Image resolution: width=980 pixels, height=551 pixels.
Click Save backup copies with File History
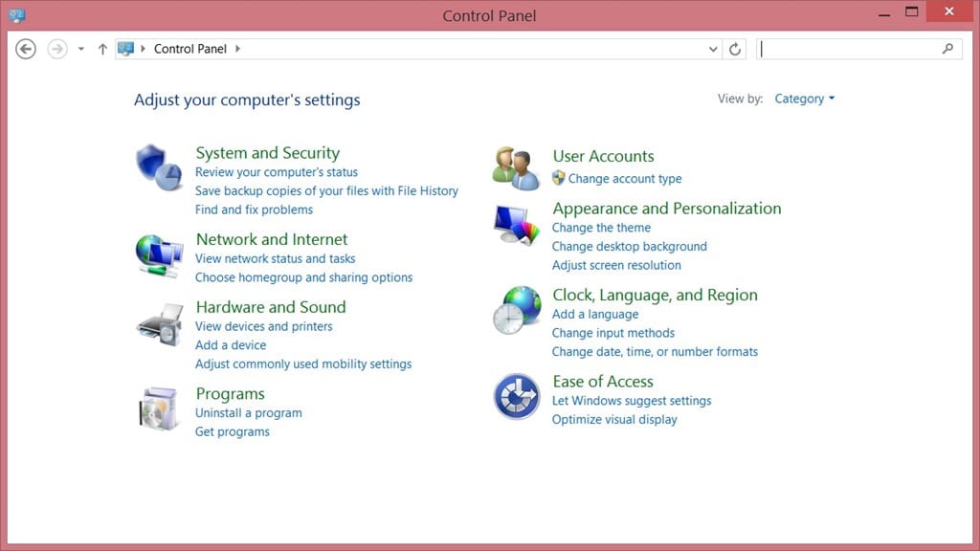326,190
